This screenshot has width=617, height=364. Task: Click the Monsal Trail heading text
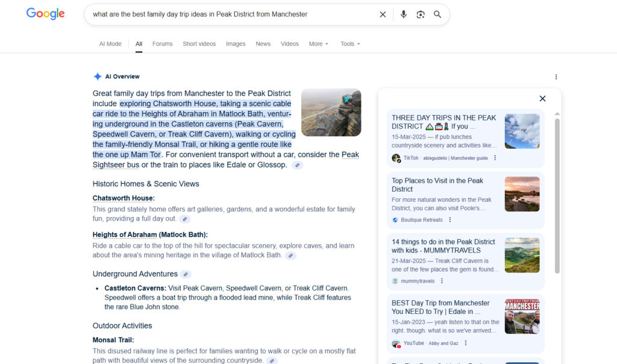pyautogui.click(x=113, y=340)
